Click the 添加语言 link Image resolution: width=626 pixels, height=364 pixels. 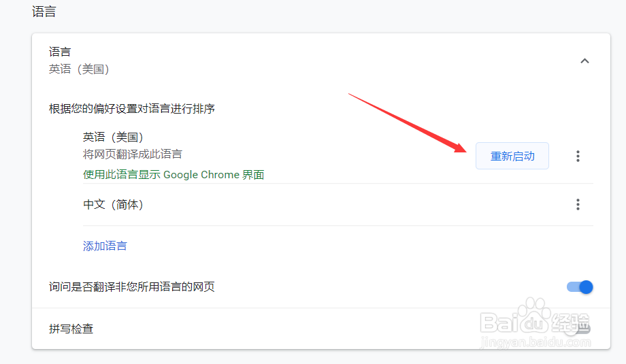(x=105, y=246)
